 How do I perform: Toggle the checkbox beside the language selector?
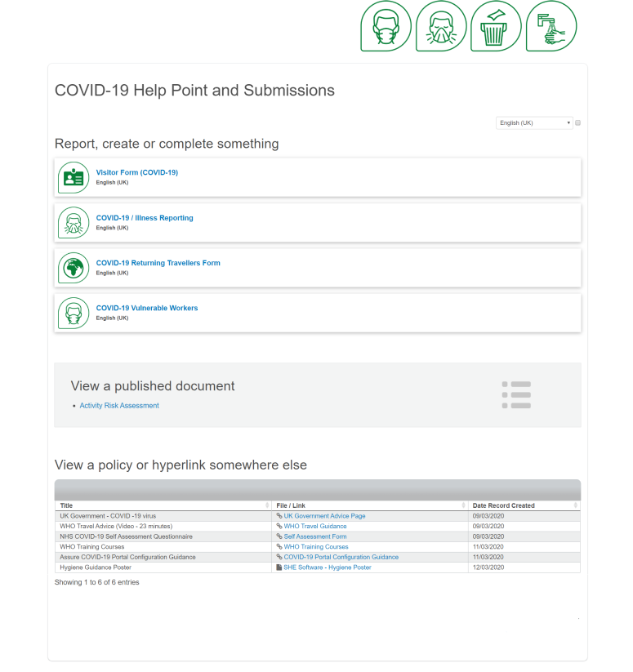[578, 123]
